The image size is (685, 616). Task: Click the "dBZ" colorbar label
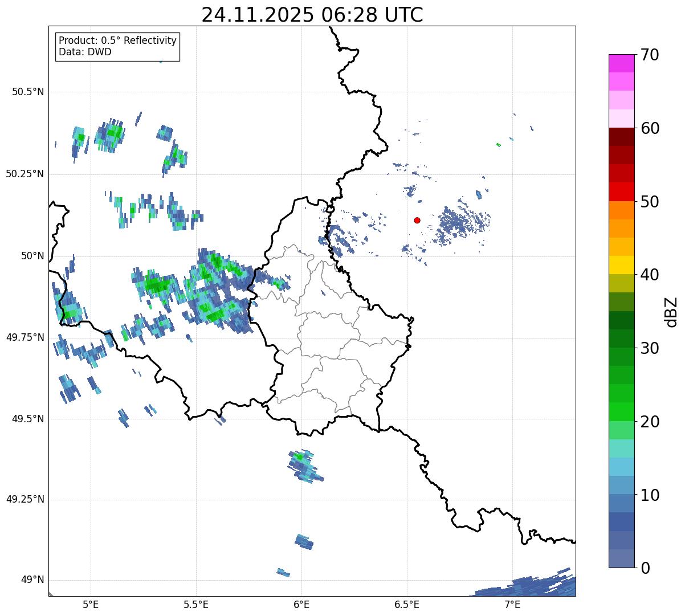(672, 311)
